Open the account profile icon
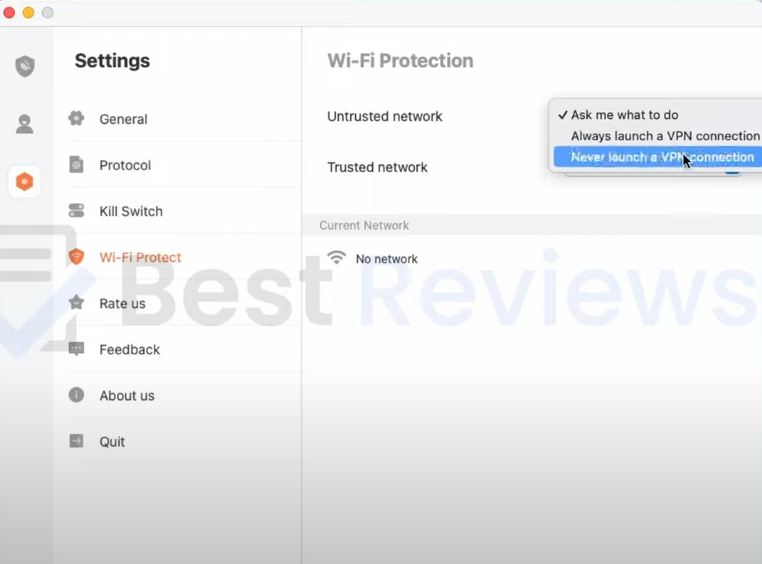 [x=25, y=124]
